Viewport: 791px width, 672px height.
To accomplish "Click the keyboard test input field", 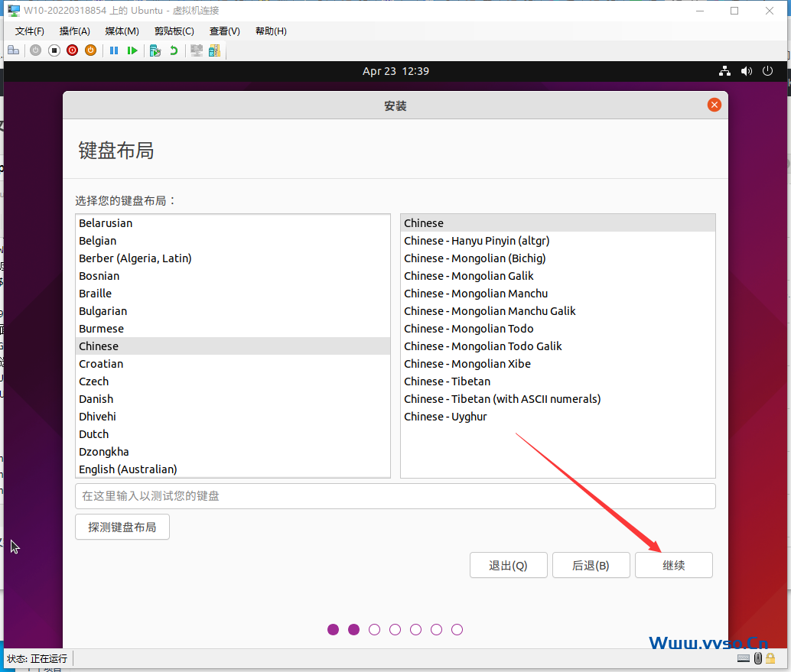I will pos(395,496).
